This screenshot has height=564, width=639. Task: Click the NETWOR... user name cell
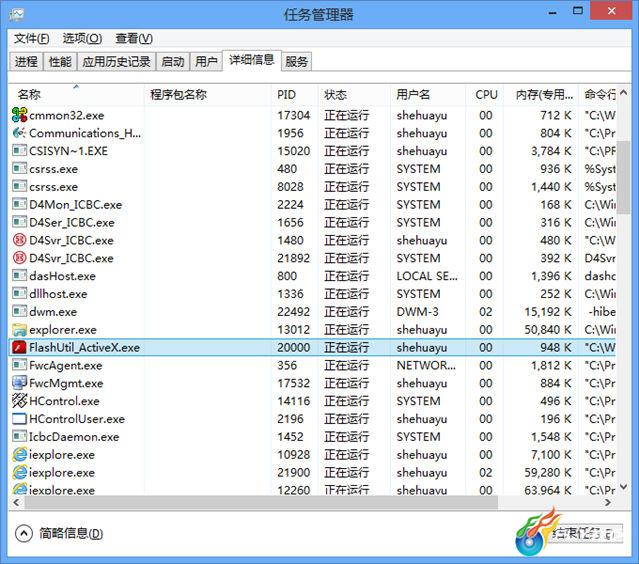tap(426, 365)
